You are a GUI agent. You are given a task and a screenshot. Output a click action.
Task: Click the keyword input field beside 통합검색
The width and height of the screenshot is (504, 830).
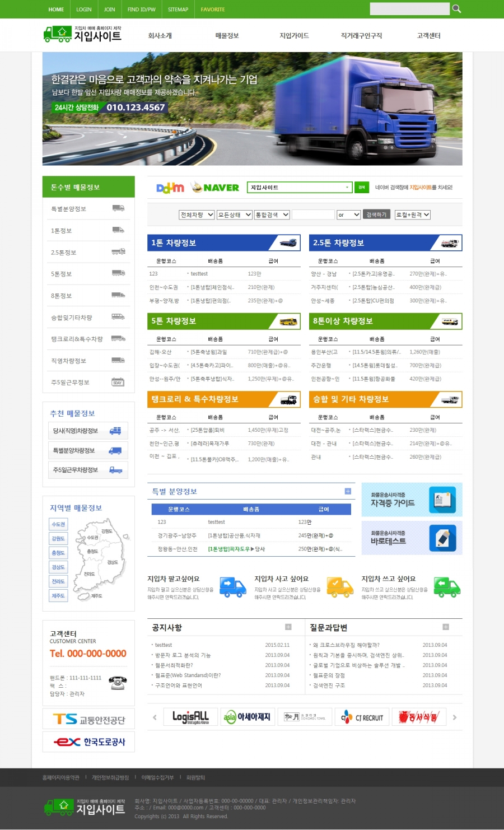(x=313, y=215)
